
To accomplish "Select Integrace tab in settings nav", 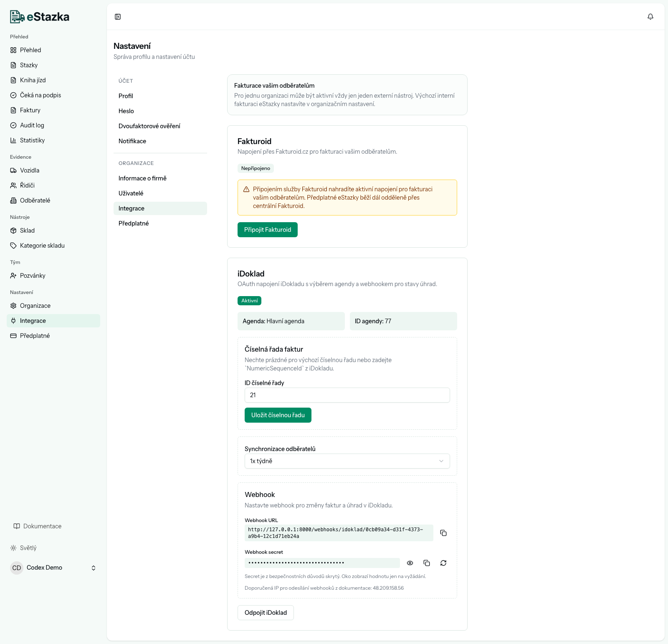I will point(160,208).
